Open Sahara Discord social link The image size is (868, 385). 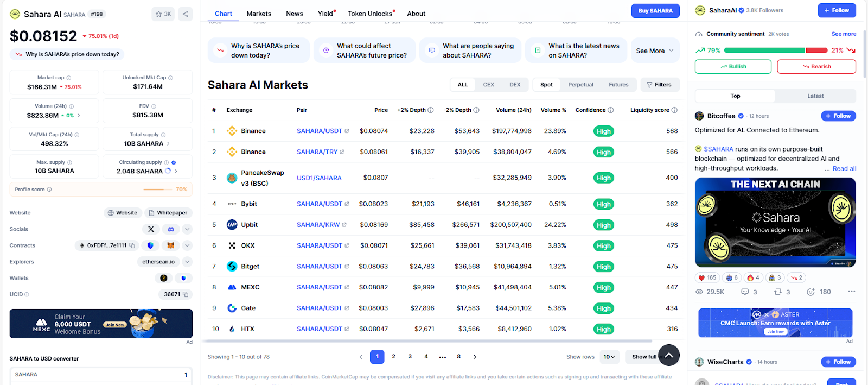click(171, 229)
